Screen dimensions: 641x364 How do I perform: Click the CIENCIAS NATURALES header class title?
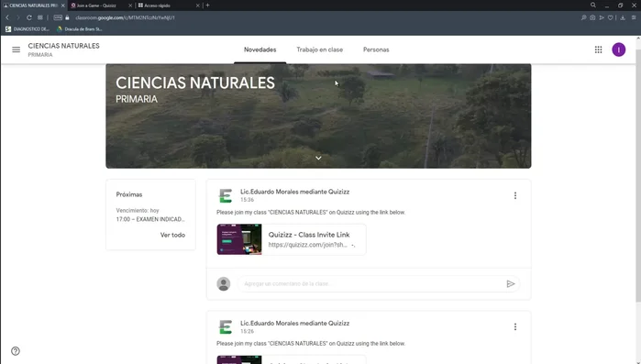[64, 46]
